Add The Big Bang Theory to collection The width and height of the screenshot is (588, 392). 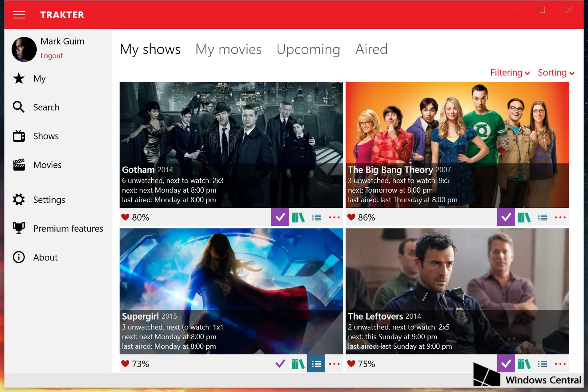tap(524, 217)
